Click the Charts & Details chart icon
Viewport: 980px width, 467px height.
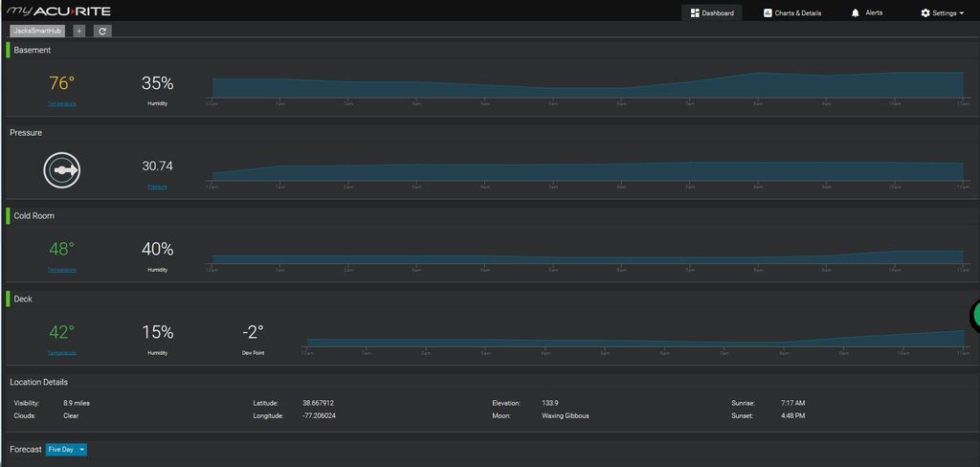[768, 13]
